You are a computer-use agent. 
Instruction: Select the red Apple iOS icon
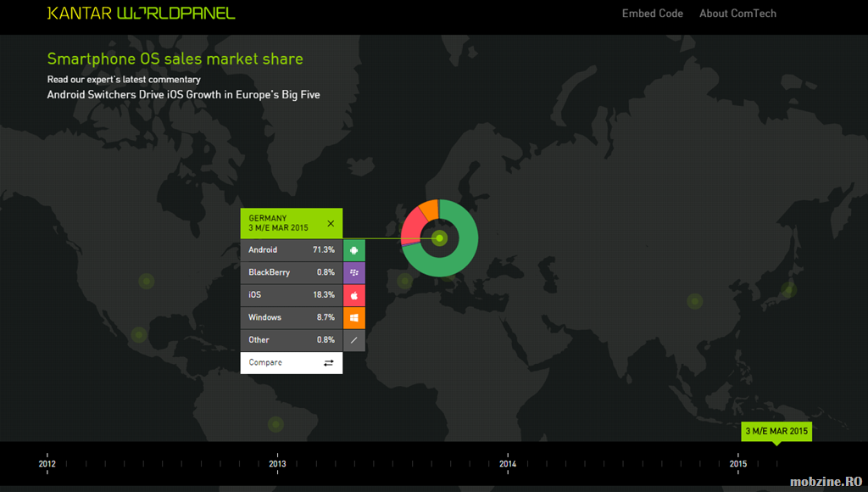coord(354,295)
